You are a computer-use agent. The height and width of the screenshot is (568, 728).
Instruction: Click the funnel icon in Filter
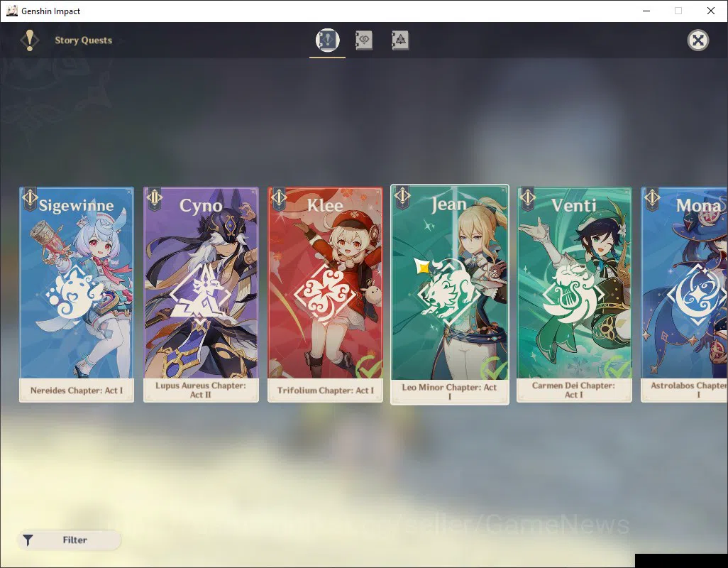(x=28, y=540)
